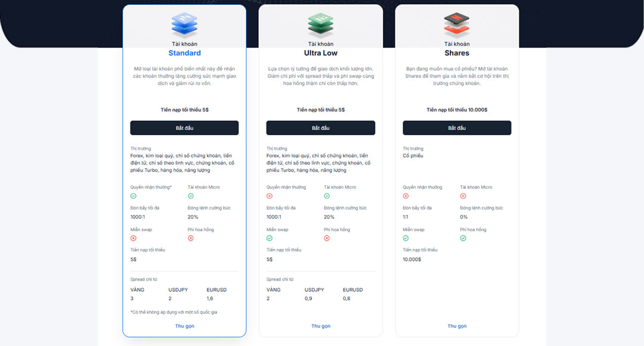The width and height of the screenshot is (644, 346).
Task: Select the Shares account title
Action: tap(457, 53)
